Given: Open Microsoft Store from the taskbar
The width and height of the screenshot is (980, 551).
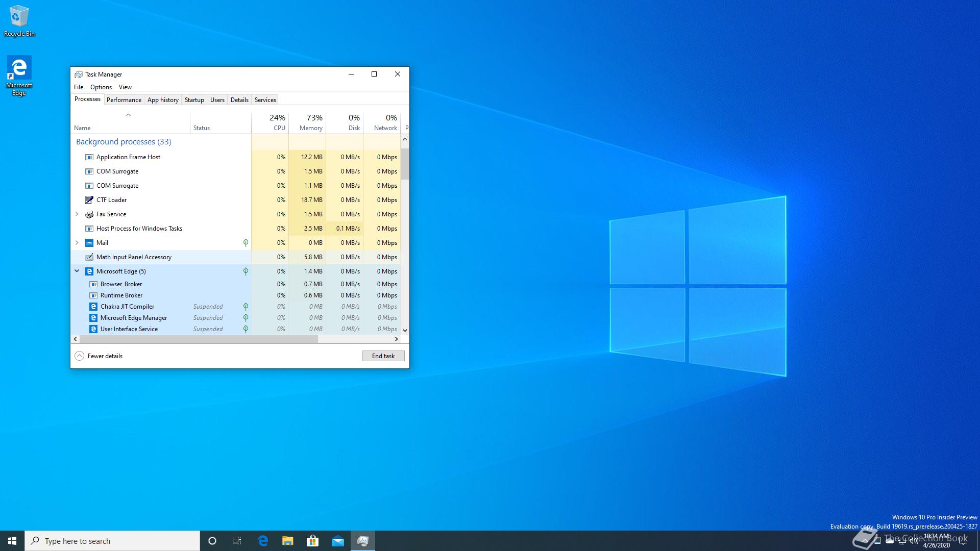Looking at the screenshot, I should (x=312, y=541).
